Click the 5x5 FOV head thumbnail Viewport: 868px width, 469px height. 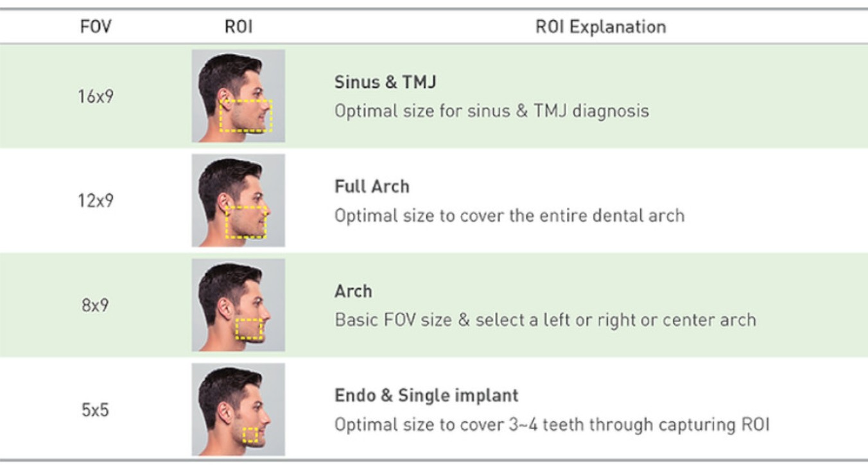[238, 409]
